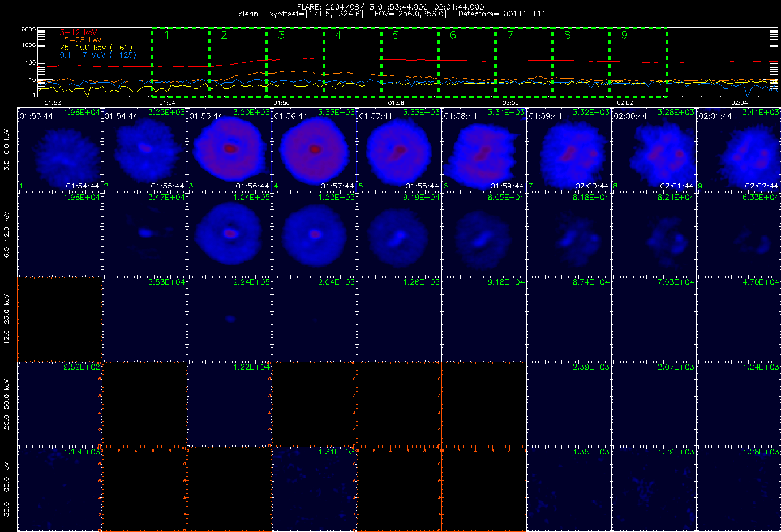
Task: Pick interval 4 marker in light curve
Action: pyautogui.click(x=338, y=35)
